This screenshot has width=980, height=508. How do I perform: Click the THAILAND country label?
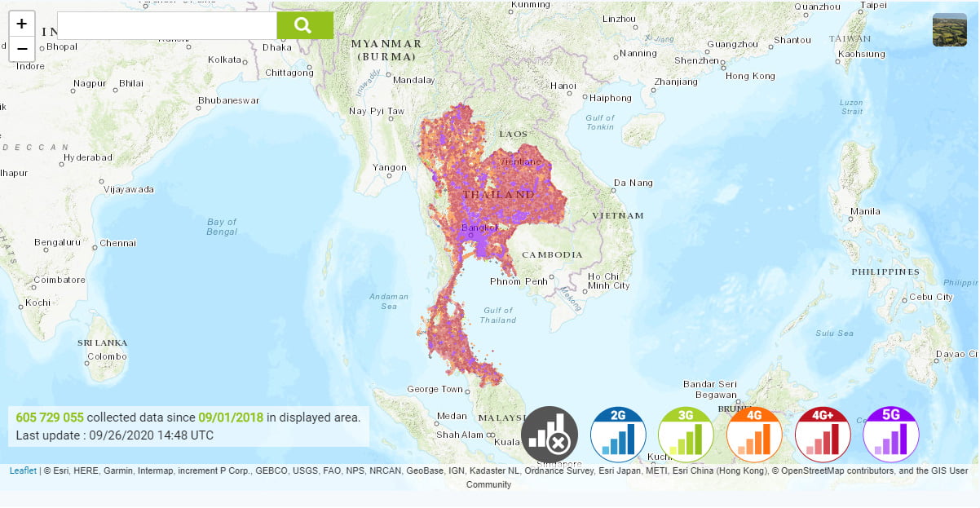pos(499,195)
